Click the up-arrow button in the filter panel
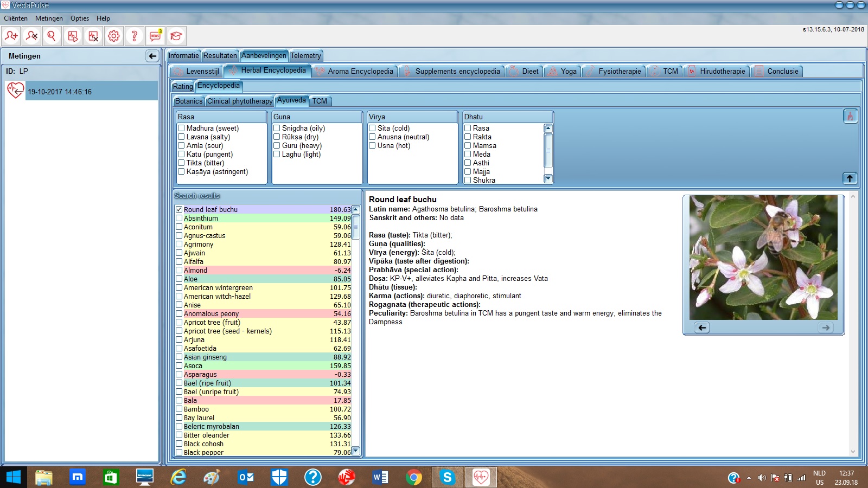Screen dimensions: 868x488 850,178
